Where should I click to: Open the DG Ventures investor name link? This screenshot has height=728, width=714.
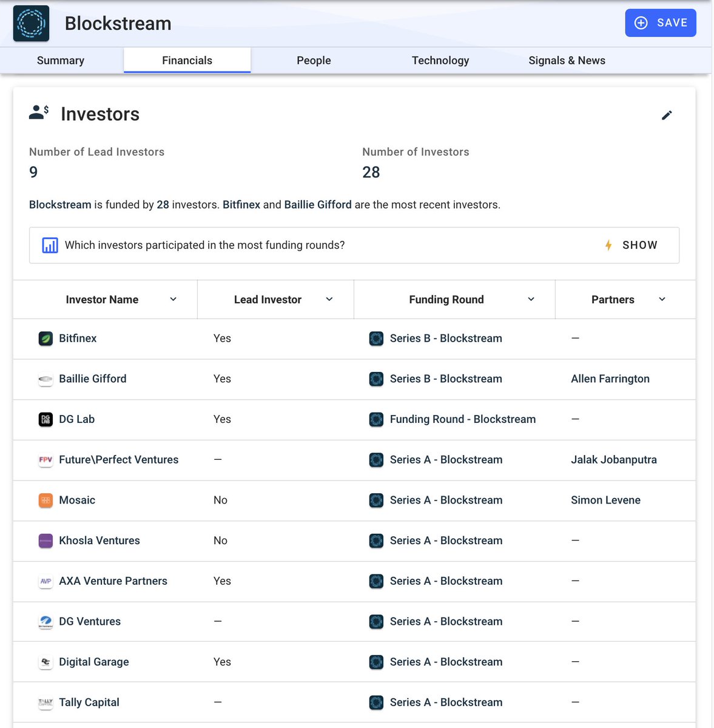tap(90, 622)
